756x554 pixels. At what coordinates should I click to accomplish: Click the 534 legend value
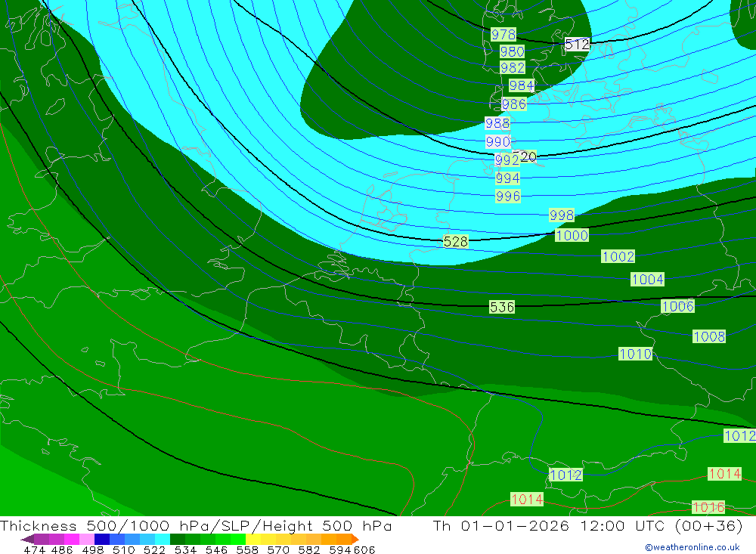pyautogui.click(x=185, y=549)
